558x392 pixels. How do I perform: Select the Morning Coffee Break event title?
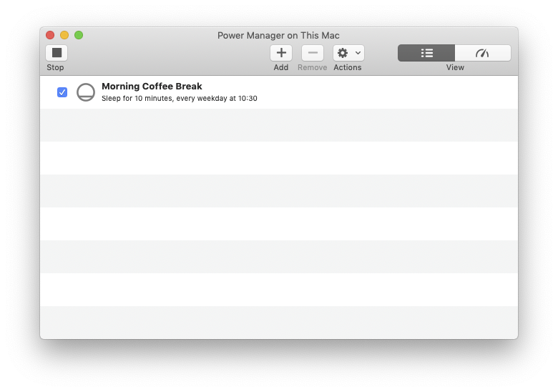152,87
